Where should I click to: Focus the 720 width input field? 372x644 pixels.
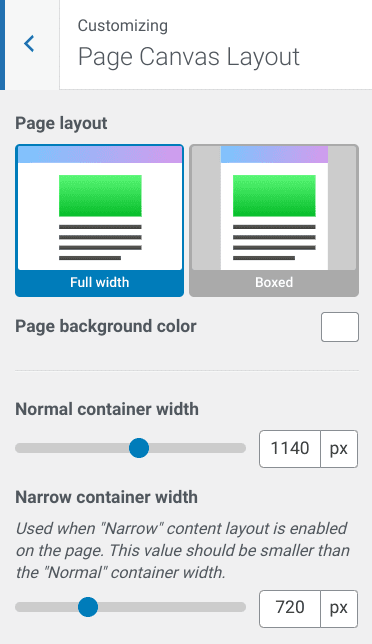coord(290,608)
